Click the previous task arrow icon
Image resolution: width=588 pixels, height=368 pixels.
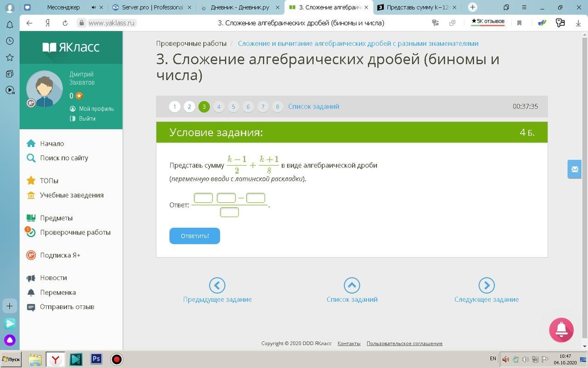point(217,285)
